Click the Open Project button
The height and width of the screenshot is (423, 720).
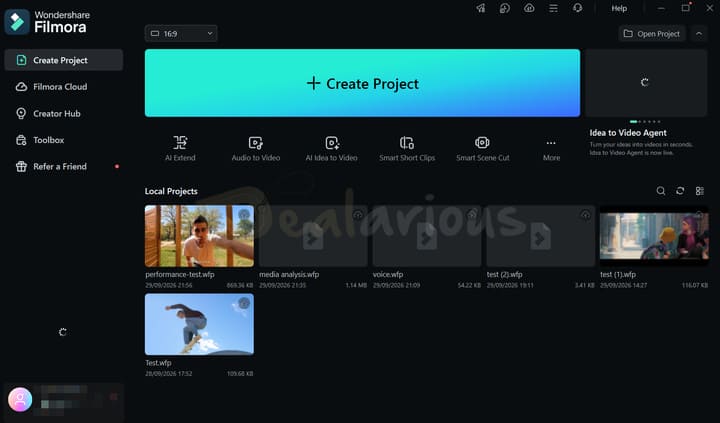[x=652, y=34]
